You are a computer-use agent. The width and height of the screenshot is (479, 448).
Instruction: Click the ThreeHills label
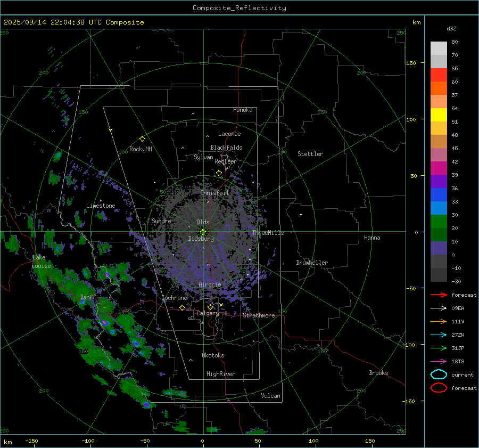coord(268,233)
